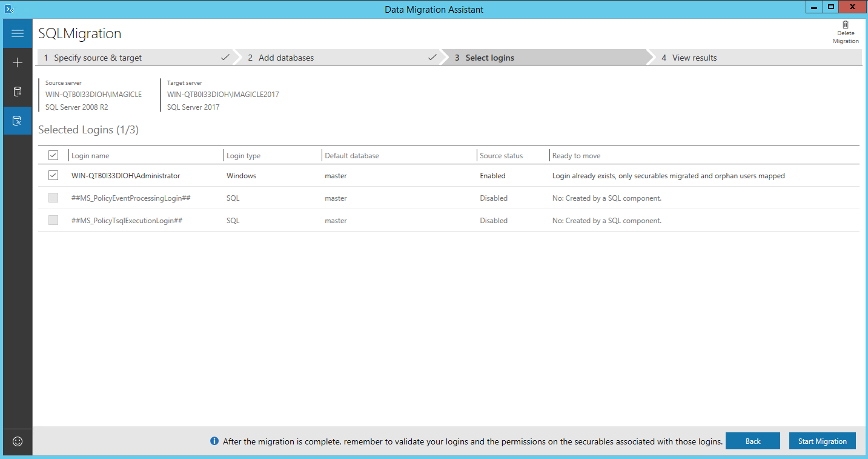Open the Migrations icon in sidebar
The image size is (868, 459).
[x=18, y=121]
